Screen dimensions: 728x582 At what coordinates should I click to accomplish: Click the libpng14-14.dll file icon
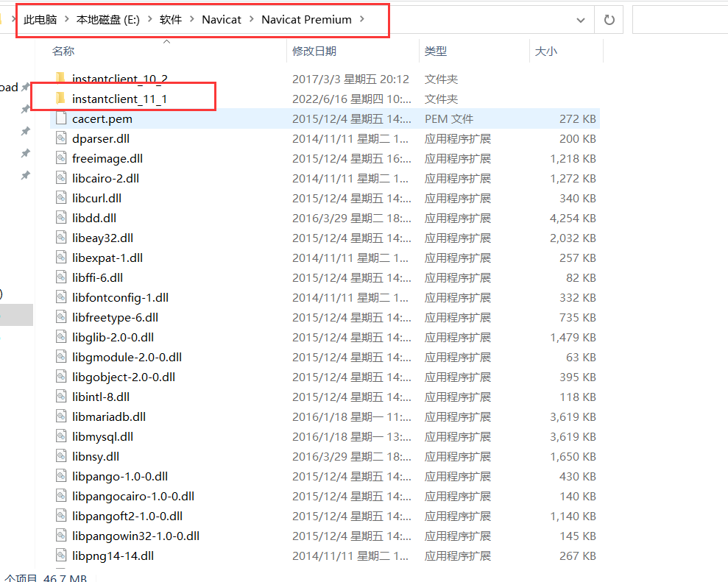click(61, 556)
